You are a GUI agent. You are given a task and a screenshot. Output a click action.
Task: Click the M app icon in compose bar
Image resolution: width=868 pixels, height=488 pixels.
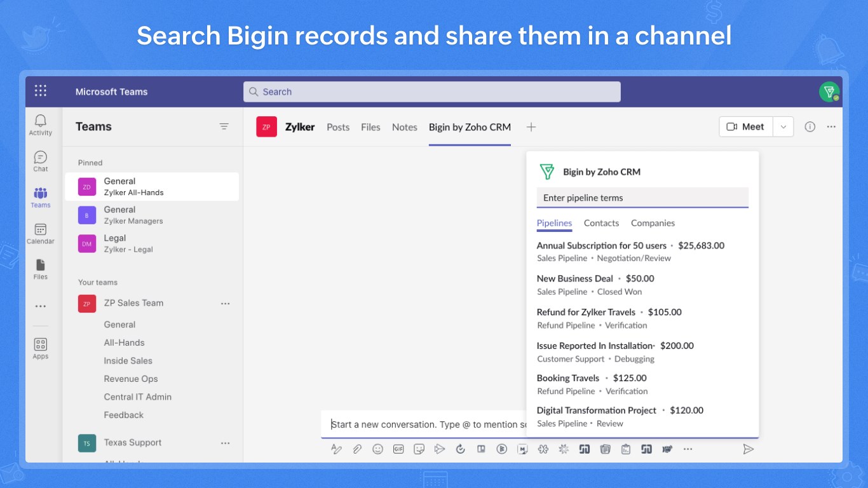click(522, 449)
